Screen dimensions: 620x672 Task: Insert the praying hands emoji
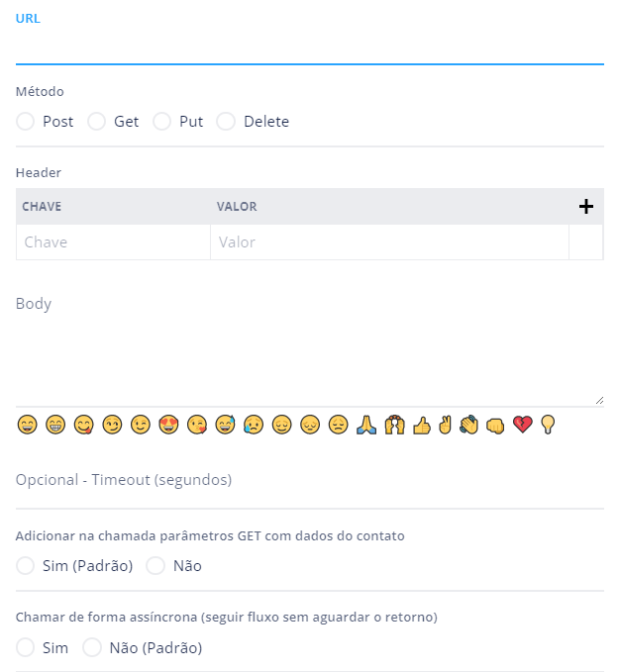(366, 425)
